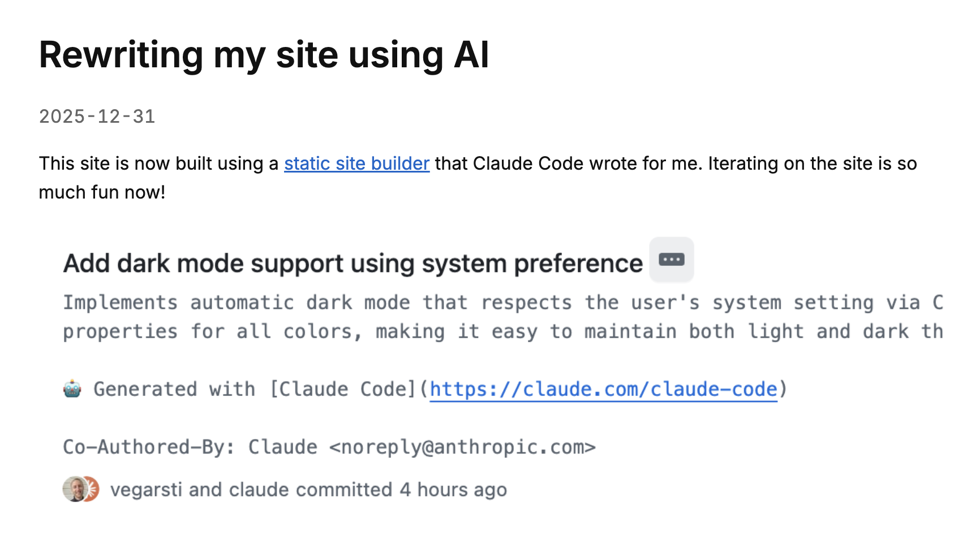Open the claude.com/claude-code URL link

(603, 389)
